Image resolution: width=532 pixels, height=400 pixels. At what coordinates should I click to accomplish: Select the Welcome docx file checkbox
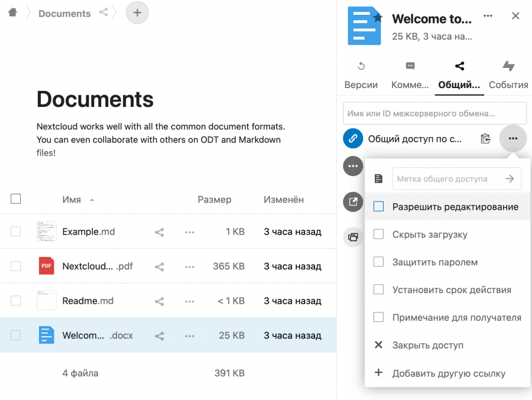pos(15,335)
